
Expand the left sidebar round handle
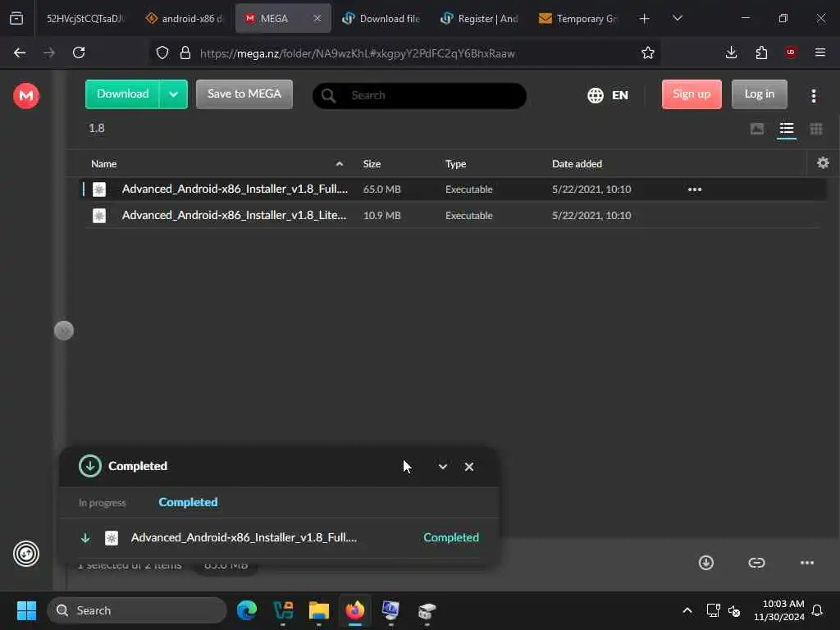click(64, 331)
